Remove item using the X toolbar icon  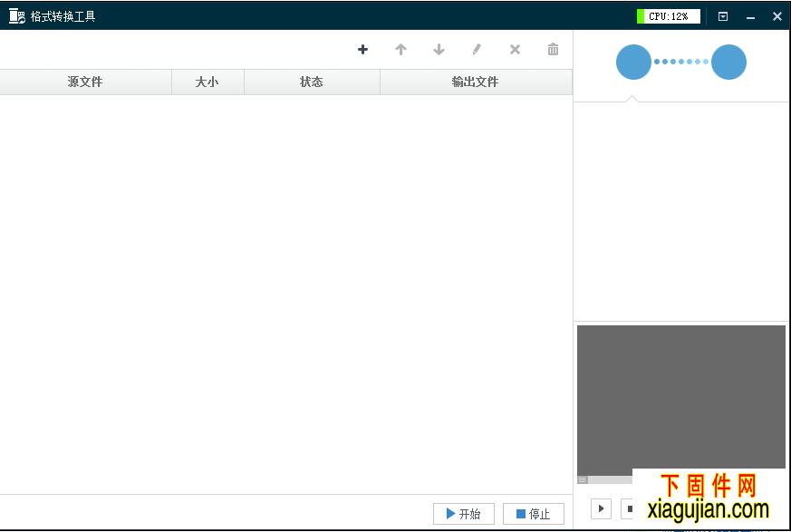pos(515,50)
